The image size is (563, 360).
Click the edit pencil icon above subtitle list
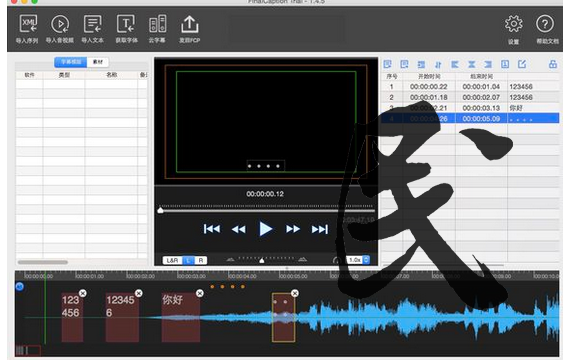click(522, 64)
